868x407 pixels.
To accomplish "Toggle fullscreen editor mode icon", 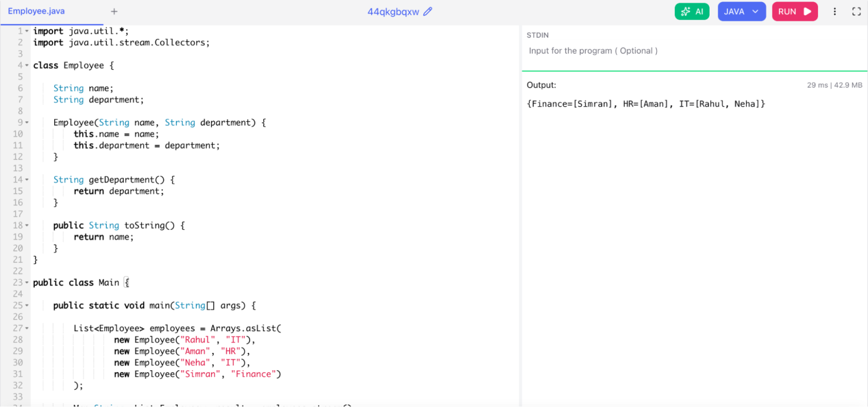I will point(856,11).
